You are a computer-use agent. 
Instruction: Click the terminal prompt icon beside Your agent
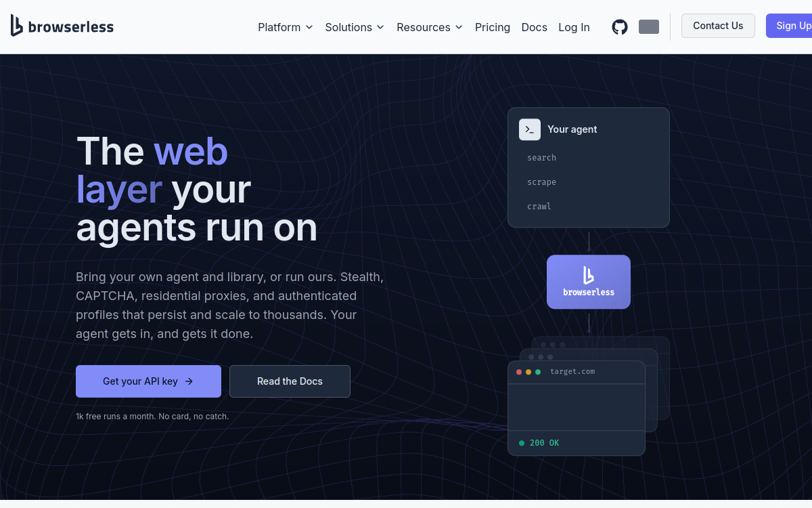(x=530, y=129)
